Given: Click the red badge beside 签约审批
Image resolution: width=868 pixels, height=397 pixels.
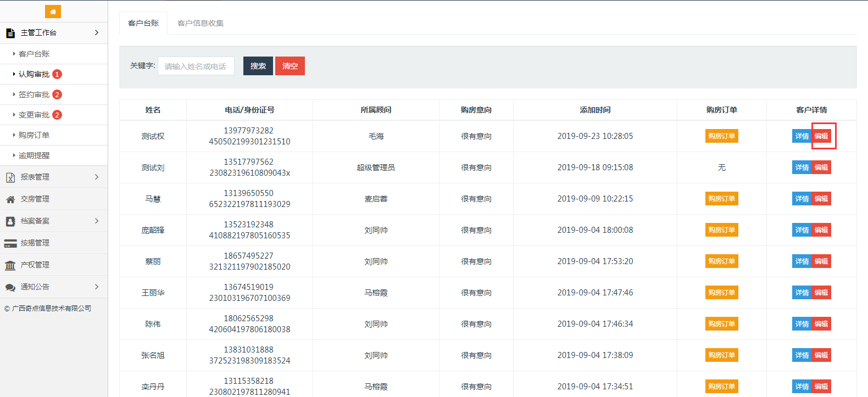Looking at the screenshot, I should coord(57,94).
